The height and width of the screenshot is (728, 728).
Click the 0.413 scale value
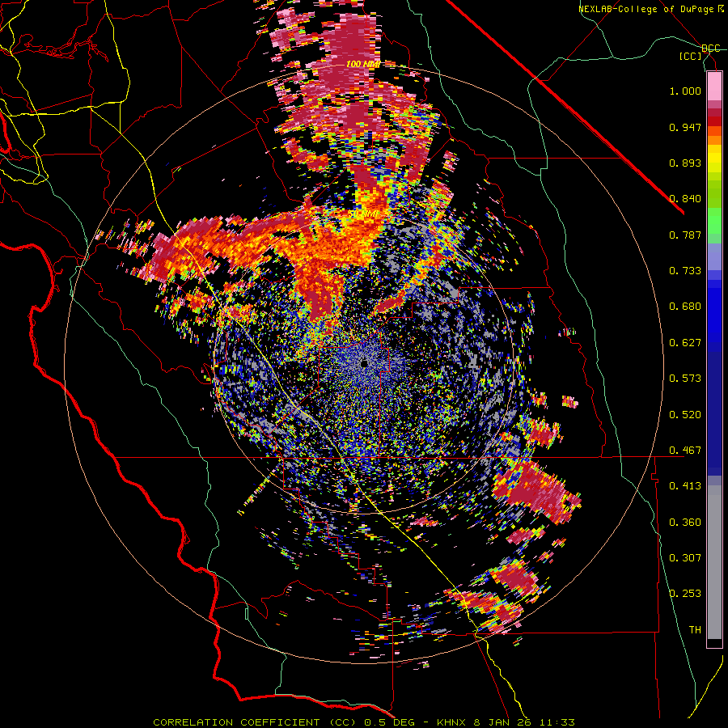pyautogui.click(x=685, y=486)
